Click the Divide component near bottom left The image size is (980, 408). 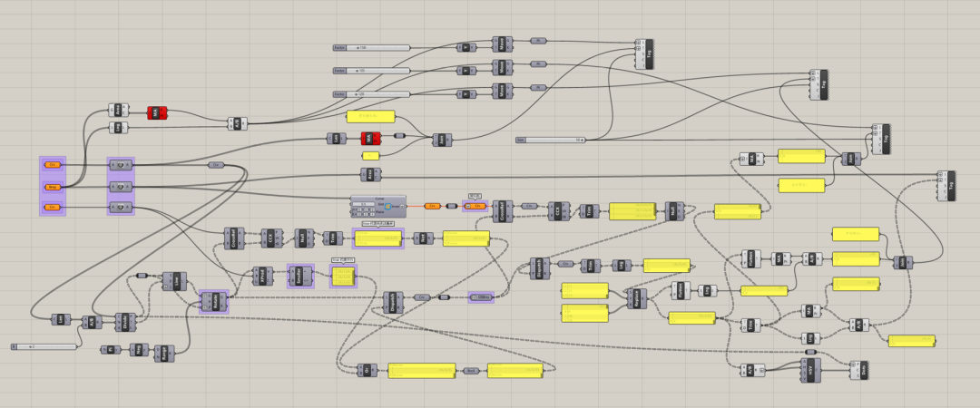coord(125,321)
